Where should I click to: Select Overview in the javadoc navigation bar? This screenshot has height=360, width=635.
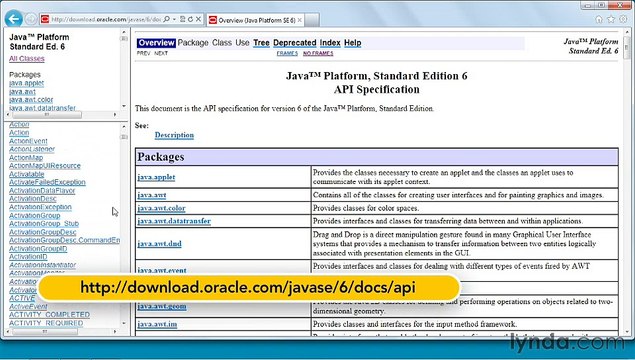[156, 43]
